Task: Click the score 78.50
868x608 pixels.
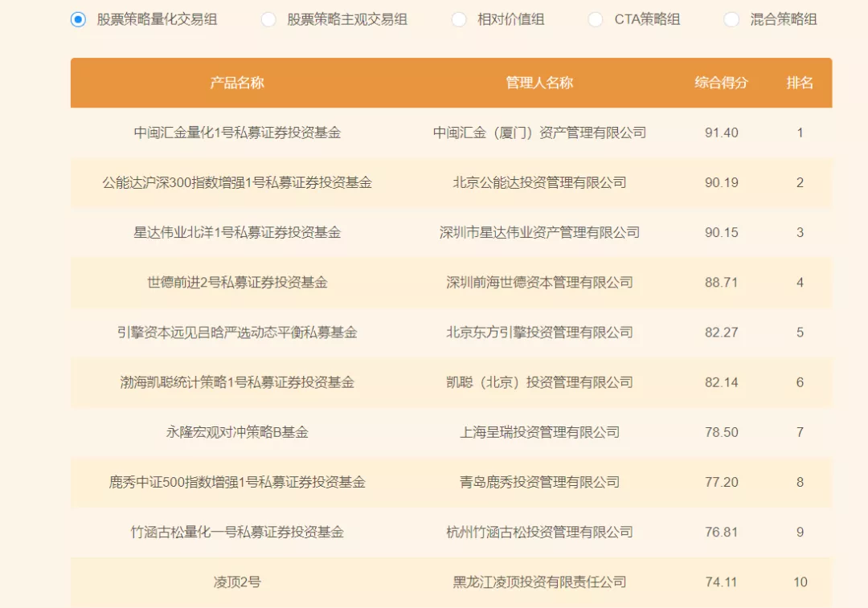Action: [x=721, y=432]
